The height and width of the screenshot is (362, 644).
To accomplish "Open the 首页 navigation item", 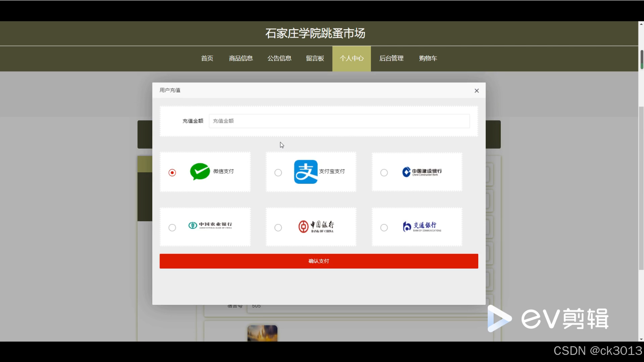I will click(x=207, y=58).
